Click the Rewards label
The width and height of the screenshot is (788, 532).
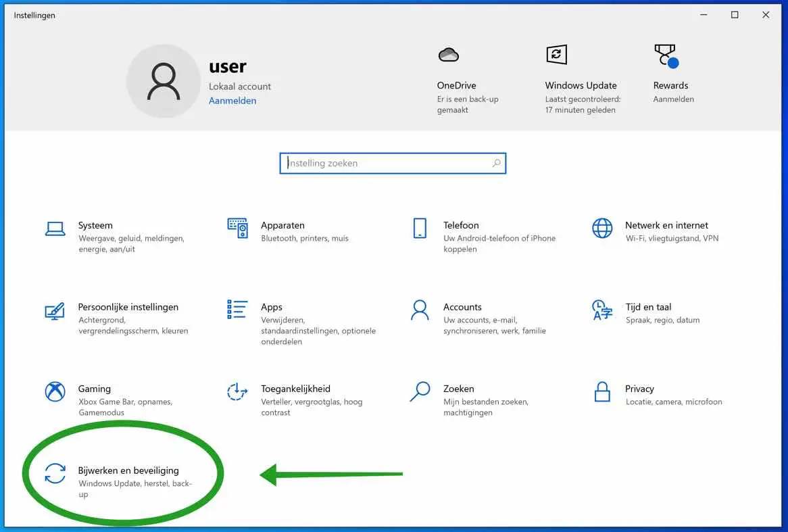point(670,85)
